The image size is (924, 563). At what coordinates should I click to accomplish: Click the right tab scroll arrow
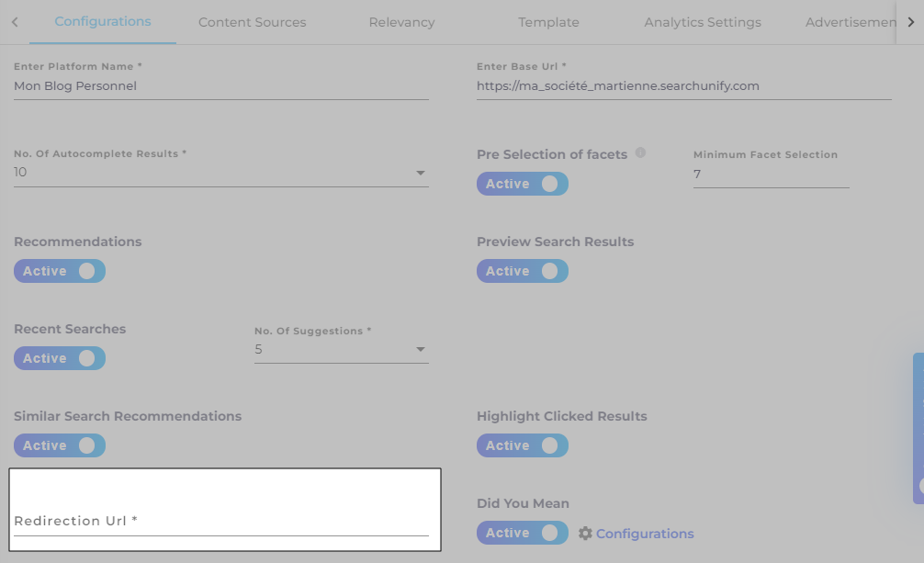910,22
